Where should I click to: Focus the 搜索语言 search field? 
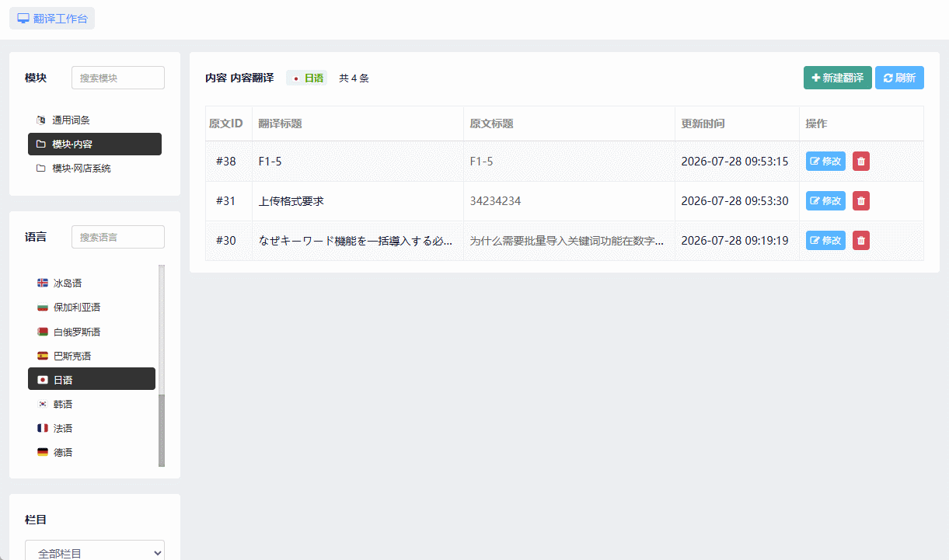(x=118, y=237)
